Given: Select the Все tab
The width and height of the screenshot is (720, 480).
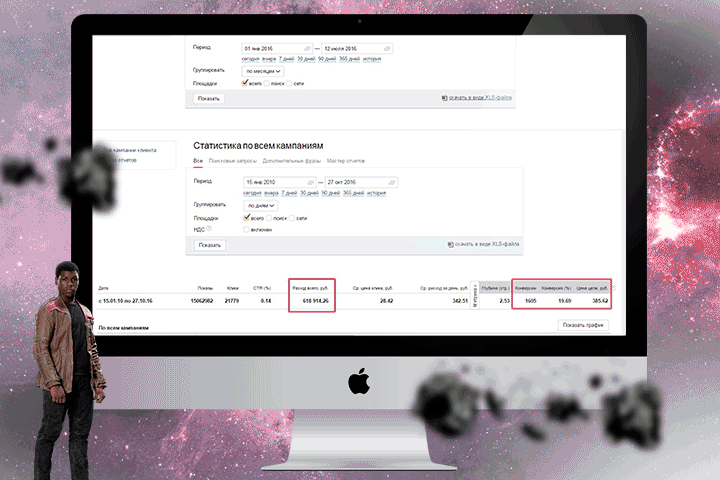Looking at the screenshot, I should click(198, 161).
